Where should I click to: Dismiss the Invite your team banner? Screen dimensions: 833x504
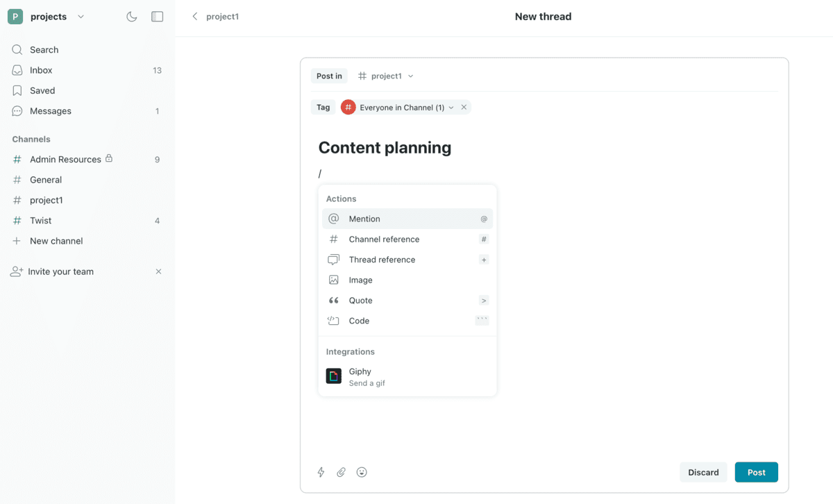158,271
